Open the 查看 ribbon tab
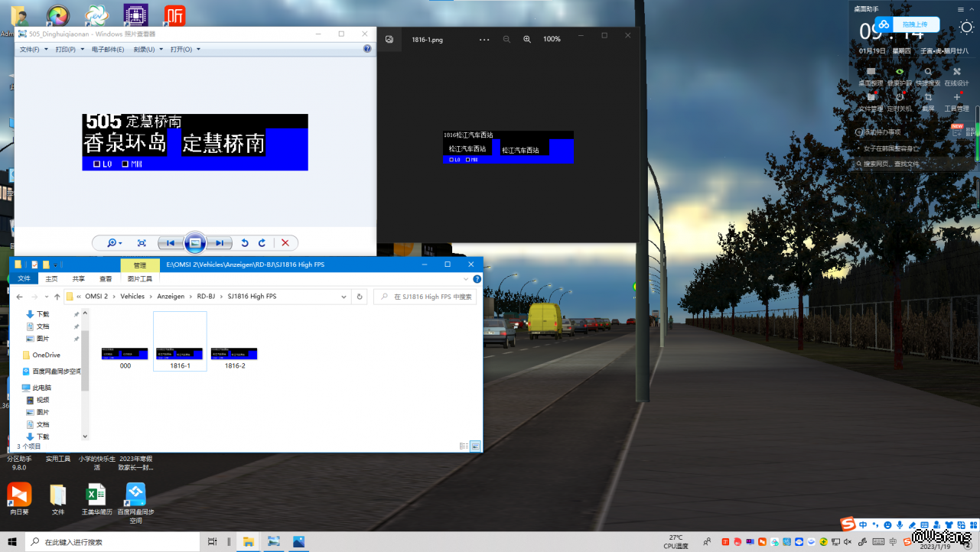This screenshot has height=552, width=980. pyautogui.click(x=106, y=279)
